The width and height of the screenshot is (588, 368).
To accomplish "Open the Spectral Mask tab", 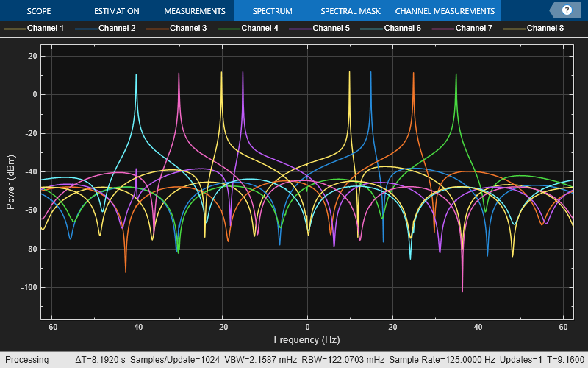I will coord(351,11).
